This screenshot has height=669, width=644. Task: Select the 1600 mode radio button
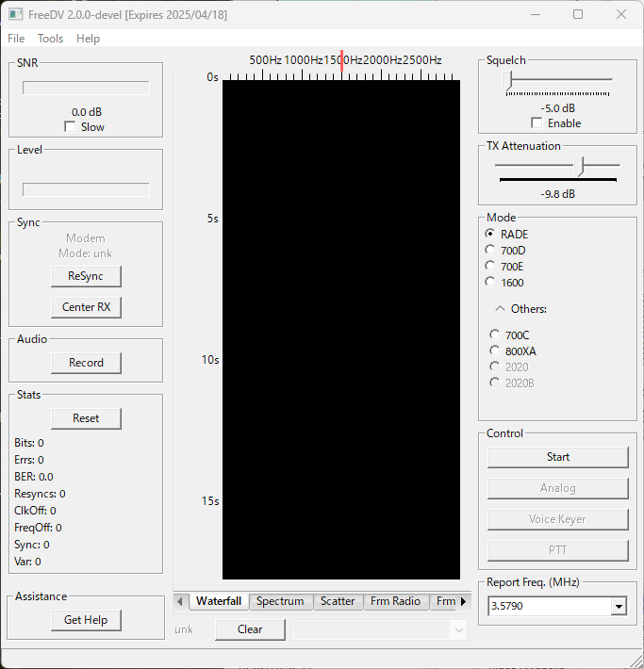(x=489, y=282)
